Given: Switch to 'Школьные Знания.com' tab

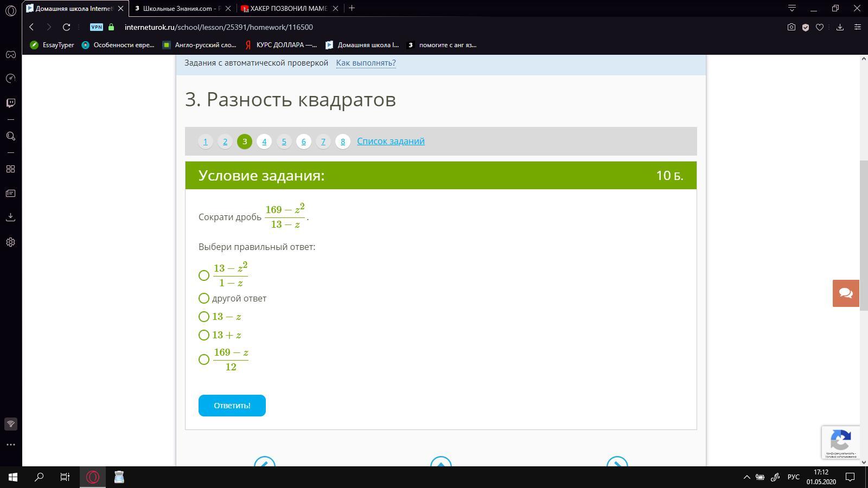Looking at the screenshot, I should (181, 8).
